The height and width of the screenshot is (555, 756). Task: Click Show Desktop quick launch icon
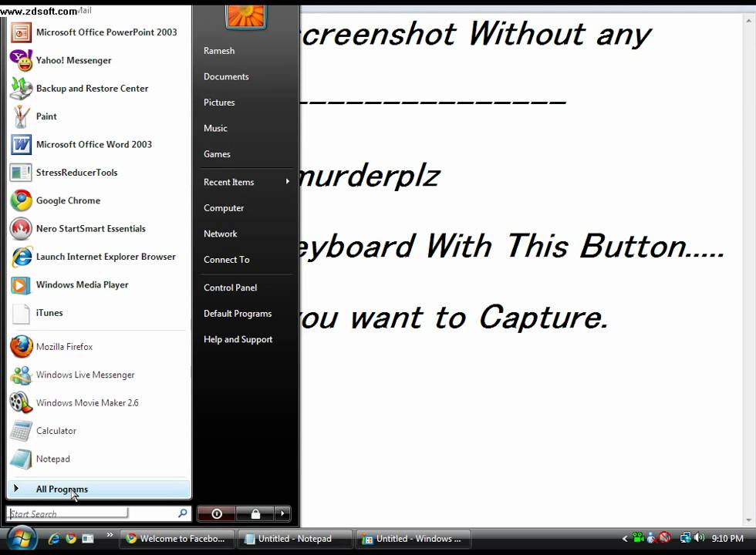[x=88, y=539]
